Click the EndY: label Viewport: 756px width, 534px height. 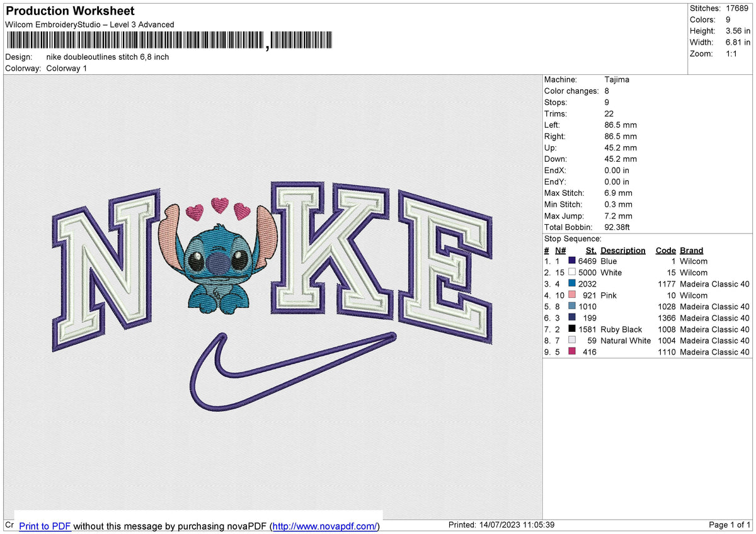(555, 182)
